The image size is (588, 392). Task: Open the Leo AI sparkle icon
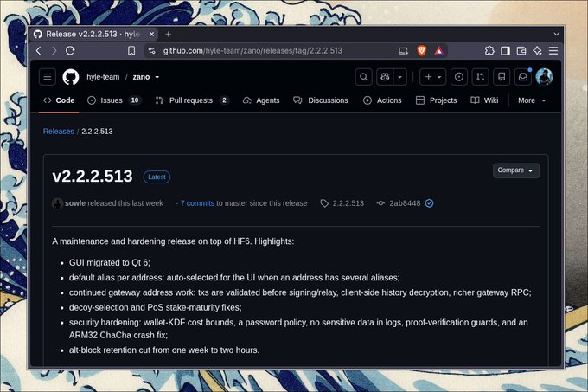537,51
